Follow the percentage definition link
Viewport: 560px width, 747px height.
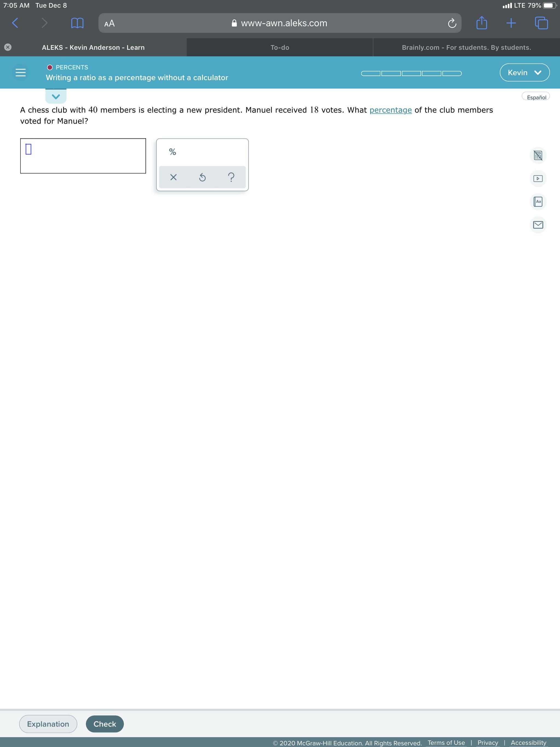[x=390, y=110]
